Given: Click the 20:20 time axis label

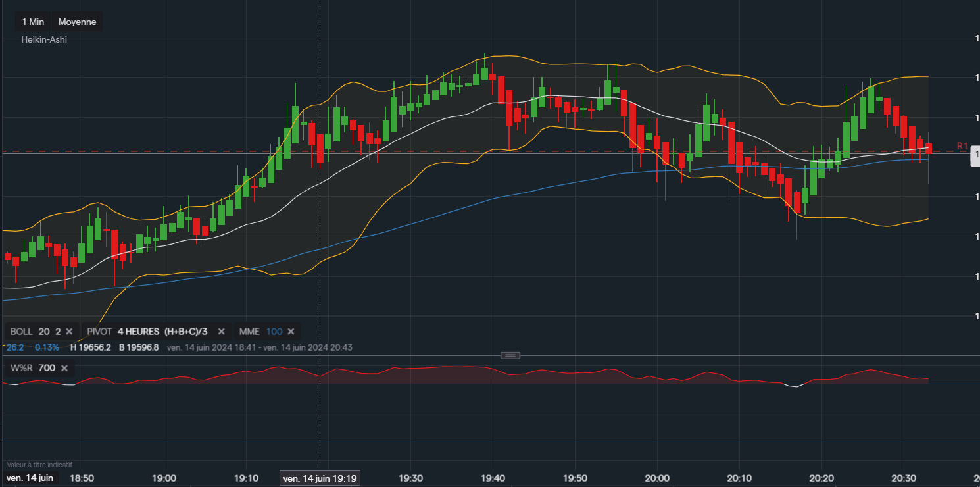Looking at the screenshot, I should pyautogui.click(x=821, y=478).
